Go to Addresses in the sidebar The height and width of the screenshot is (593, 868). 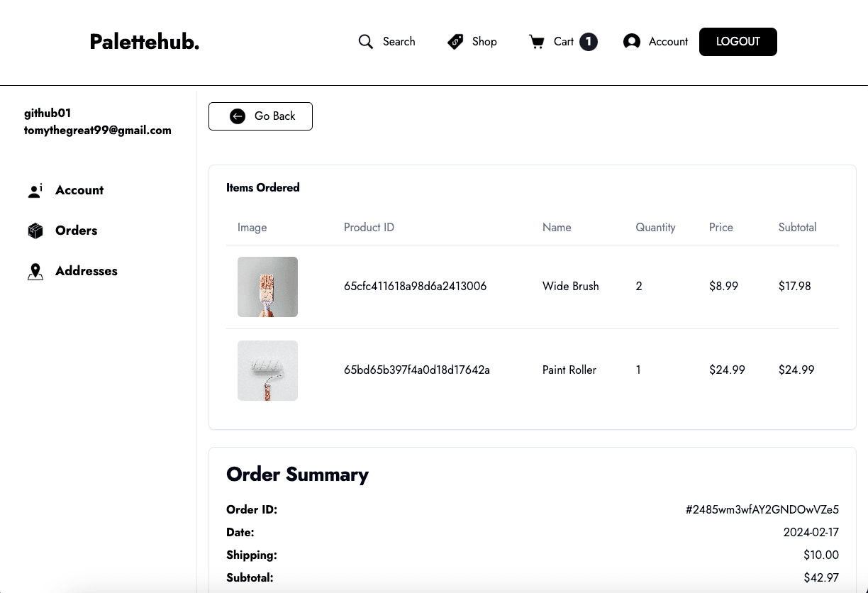tap(86, 271)
